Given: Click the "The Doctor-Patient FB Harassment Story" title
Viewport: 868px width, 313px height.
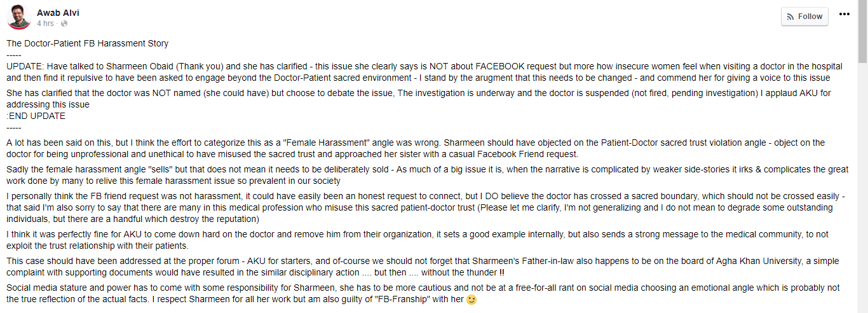Looking at the screenshot, I should (x=88, y=44).
